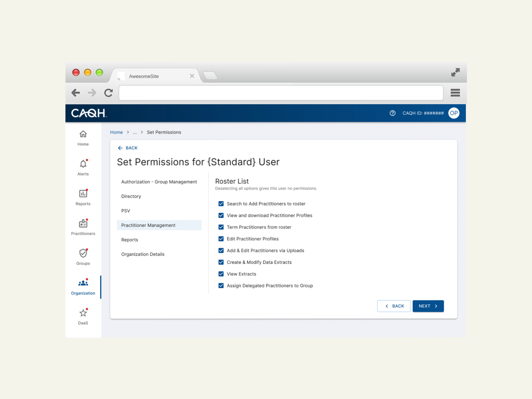Open the Alerts bell icon
The width and height of the screenshot is (532, 399).
83,164
